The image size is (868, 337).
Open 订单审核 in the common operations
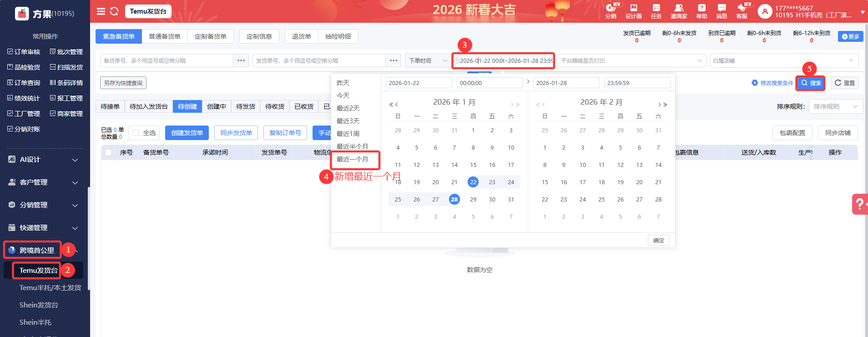tap(24, 52)
